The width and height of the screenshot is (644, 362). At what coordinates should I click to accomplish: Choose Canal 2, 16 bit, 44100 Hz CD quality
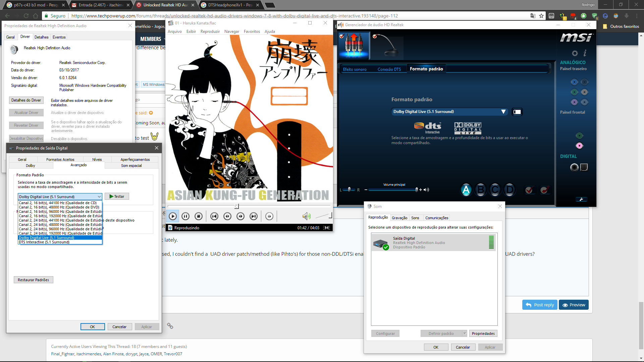coord(60,203)
